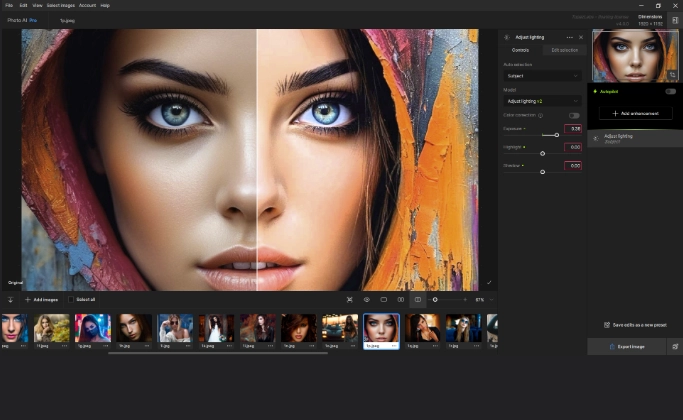Click the Exposure slider handle
Viewport: 683px width, 420px height.
tap(556, 134)
